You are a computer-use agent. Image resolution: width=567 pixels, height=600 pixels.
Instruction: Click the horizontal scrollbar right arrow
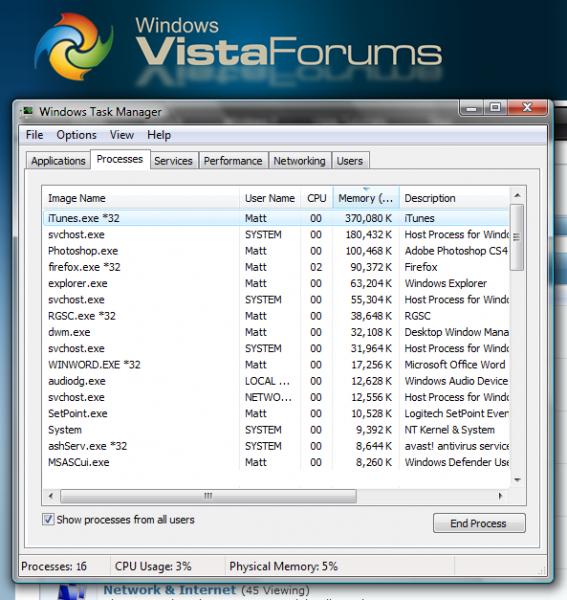click(500, 496)
